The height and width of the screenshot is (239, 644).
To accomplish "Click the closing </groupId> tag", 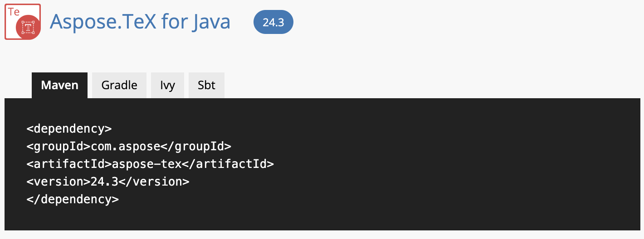I will point(196,146).
